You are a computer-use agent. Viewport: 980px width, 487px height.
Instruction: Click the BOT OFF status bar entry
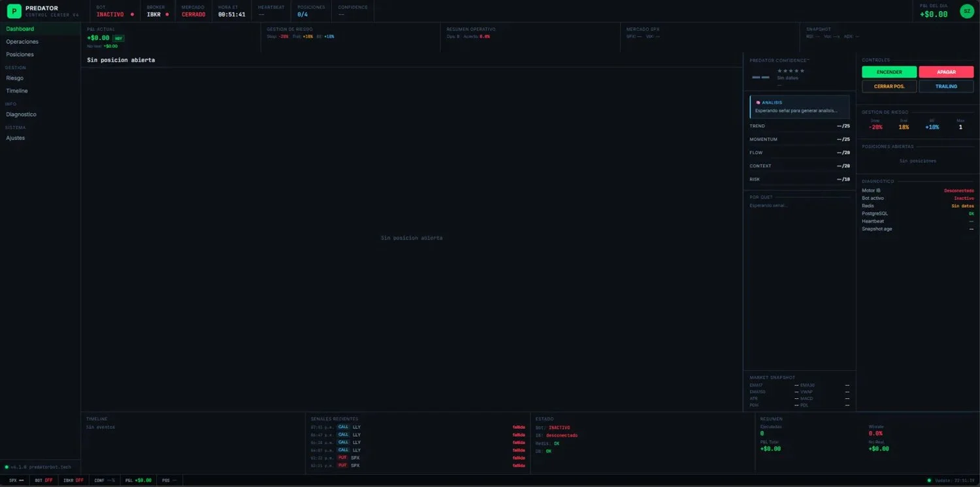(44, 480)
